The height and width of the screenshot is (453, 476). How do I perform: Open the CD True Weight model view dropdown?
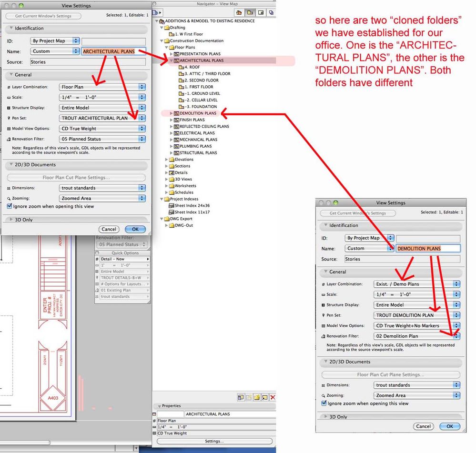tap(102, 128)
